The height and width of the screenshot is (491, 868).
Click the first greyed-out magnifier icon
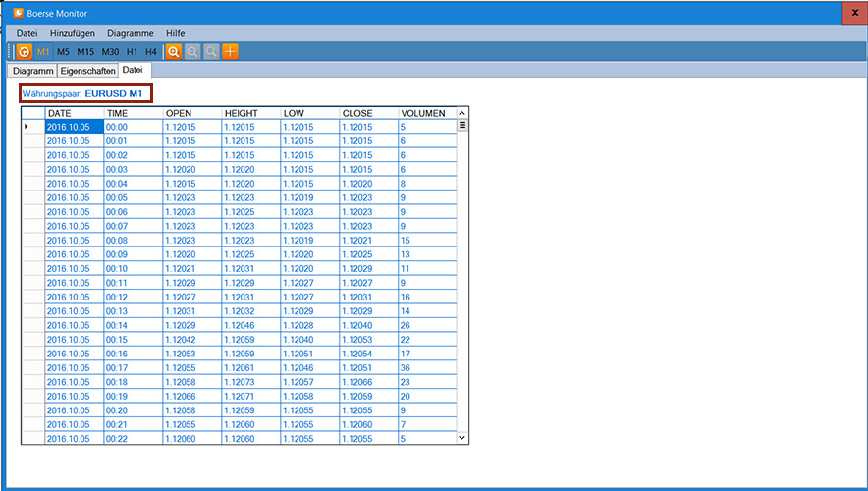coord(192,52)
